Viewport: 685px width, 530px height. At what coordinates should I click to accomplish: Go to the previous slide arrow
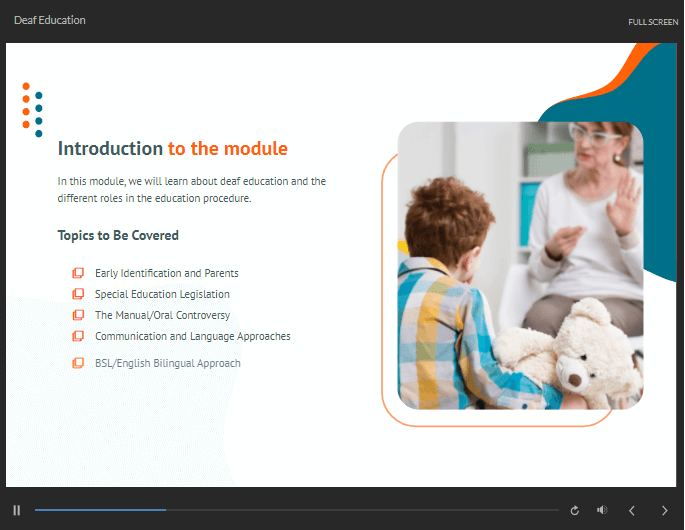[632, 510]
